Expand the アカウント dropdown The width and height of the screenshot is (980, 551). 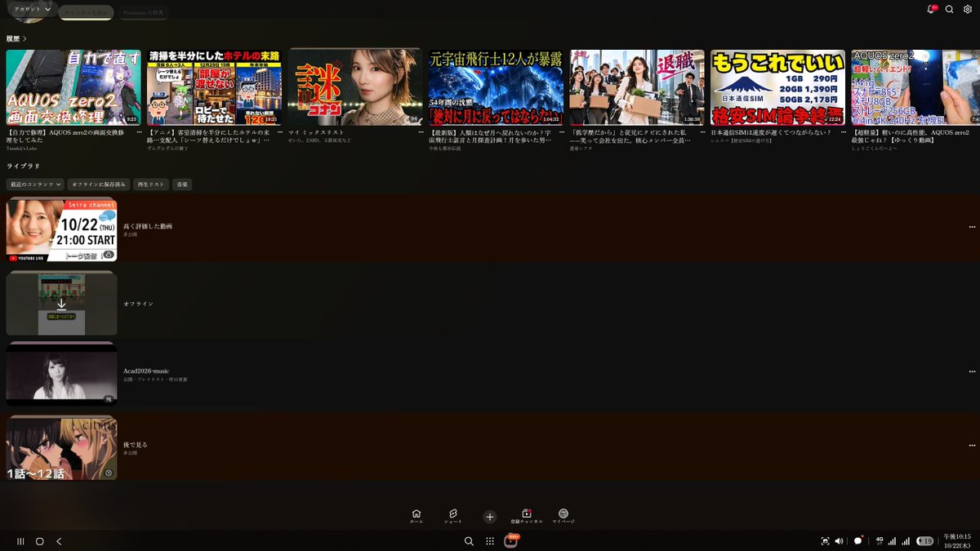point(33,9)
